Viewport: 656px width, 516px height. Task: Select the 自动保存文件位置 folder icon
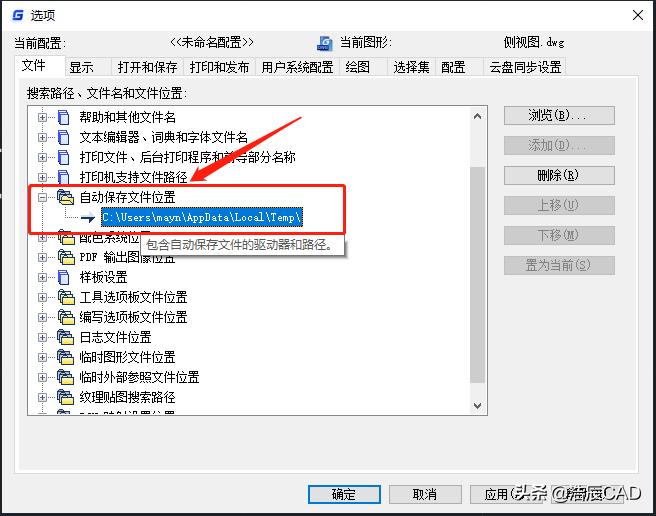point(66,197)
